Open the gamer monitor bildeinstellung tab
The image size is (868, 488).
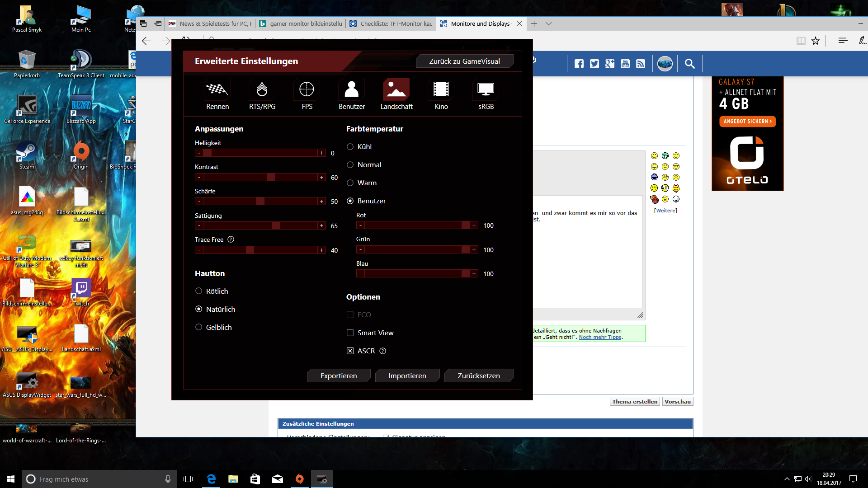[x=301, y=23]
